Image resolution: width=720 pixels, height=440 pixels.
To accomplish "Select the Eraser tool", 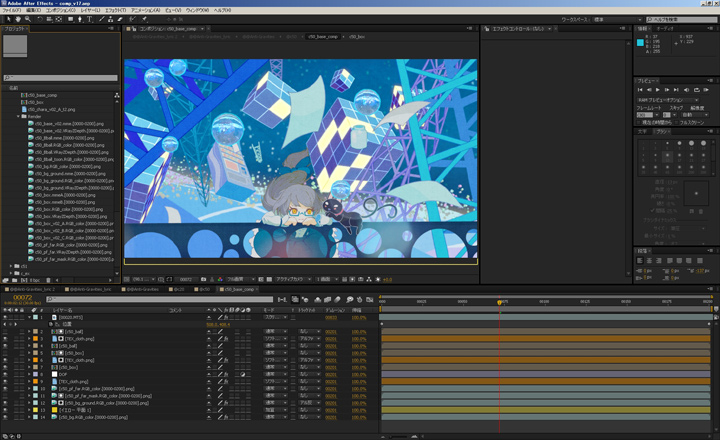I will tap(120, 19).
